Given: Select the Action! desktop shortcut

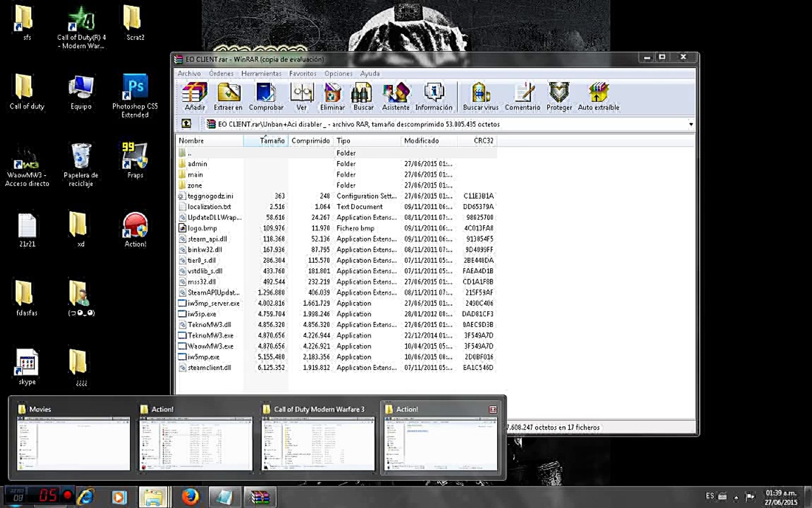Looking at the screenshot, I should 135,230.
